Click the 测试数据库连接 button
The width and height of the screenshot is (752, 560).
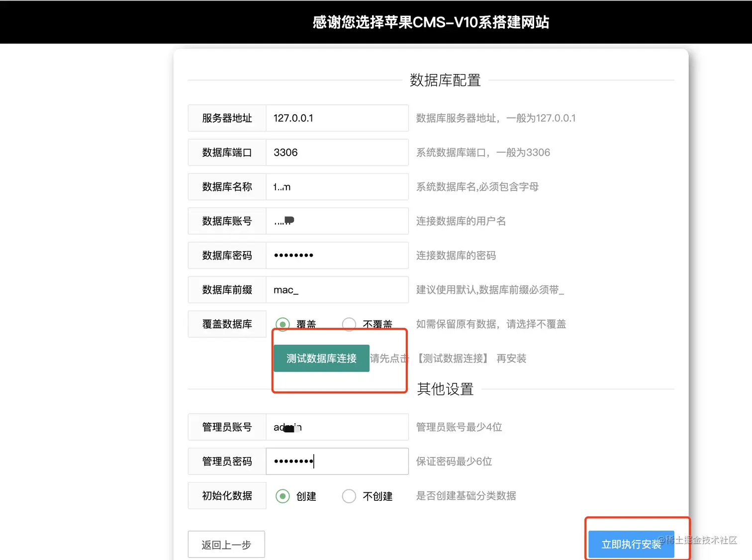coord(321,358)
